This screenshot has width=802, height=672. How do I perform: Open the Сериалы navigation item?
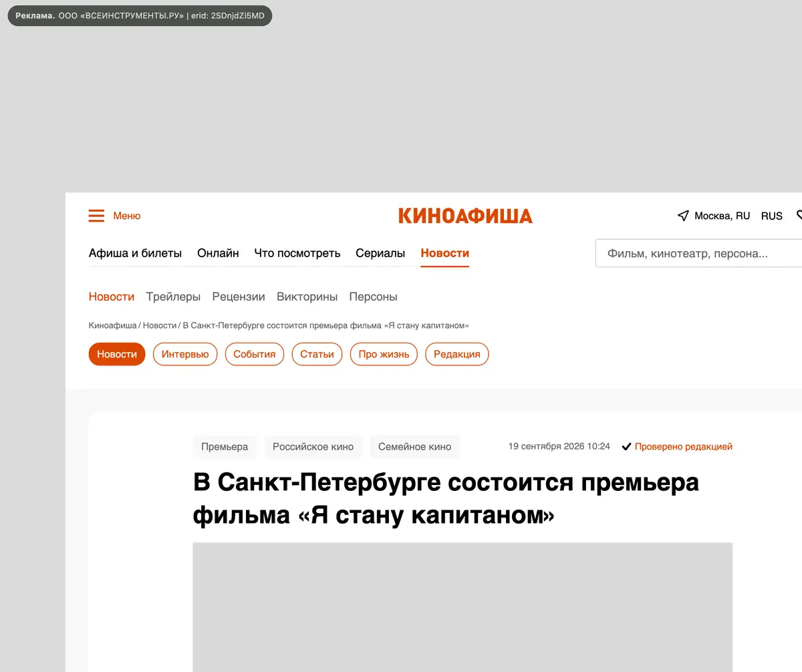pos(380,253)
